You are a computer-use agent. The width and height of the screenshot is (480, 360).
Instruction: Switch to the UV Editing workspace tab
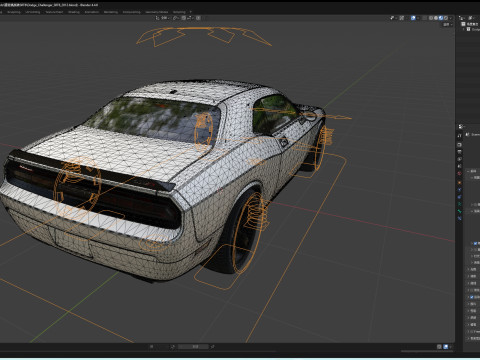click(x=33, y=12)
